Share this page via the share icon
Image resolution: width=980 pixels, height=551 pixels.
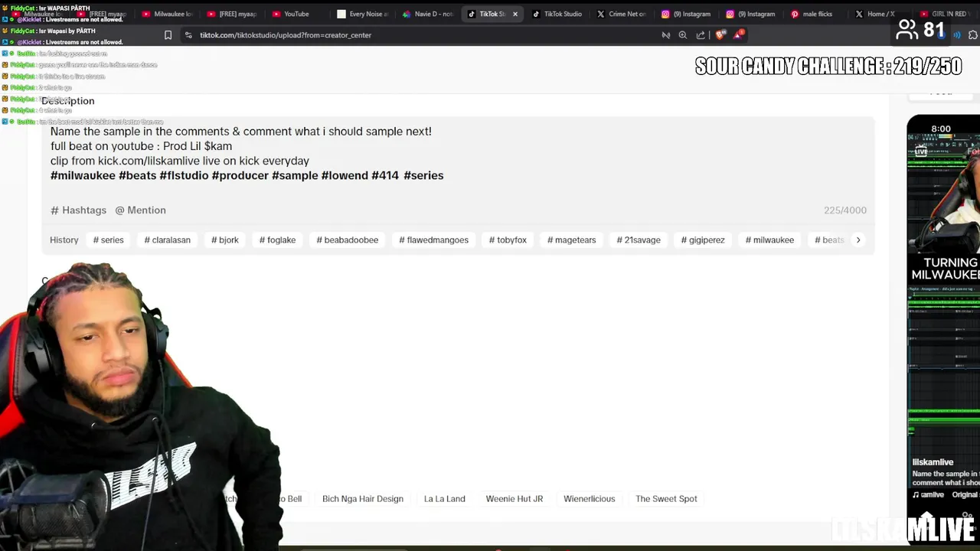701,35
